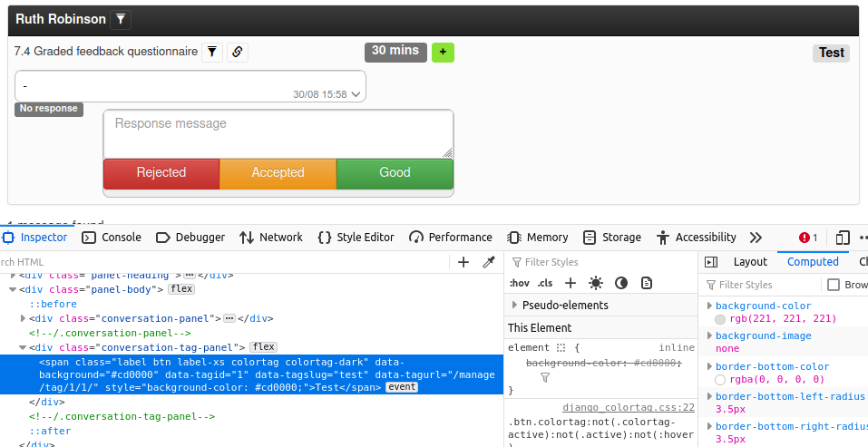This screenshot has width=868, height=447.
Task: Collapse the panel-body div node
Action: [x=12, y=289]
